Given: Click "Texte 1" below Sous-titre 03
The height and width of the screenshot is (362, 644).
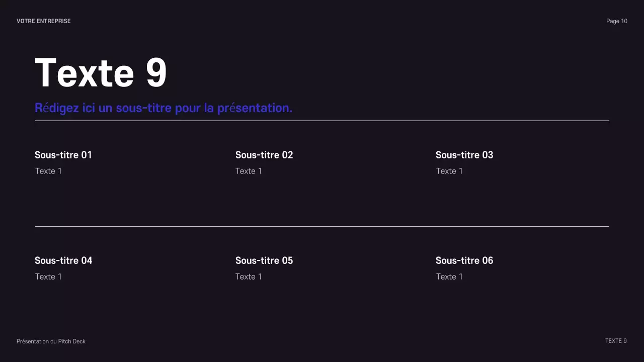Looking at the screenshot, I should [x=449, y=171].
